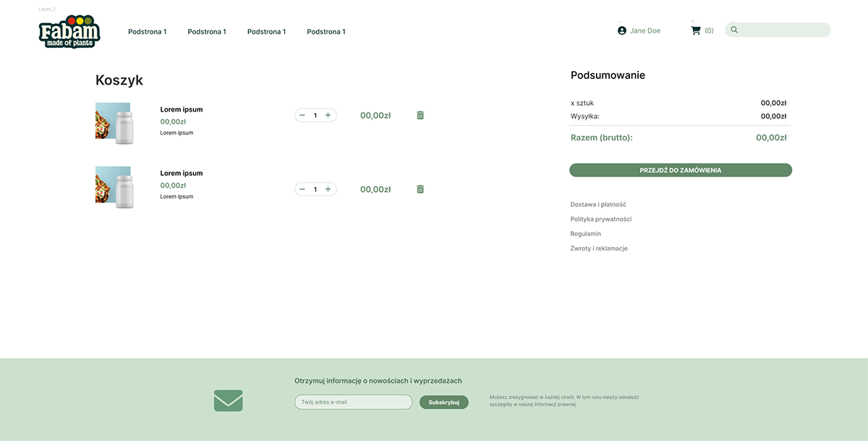868x441 pixels.
Task: Open the Dostawa i płatność link
Action: [x=597, y=204]
